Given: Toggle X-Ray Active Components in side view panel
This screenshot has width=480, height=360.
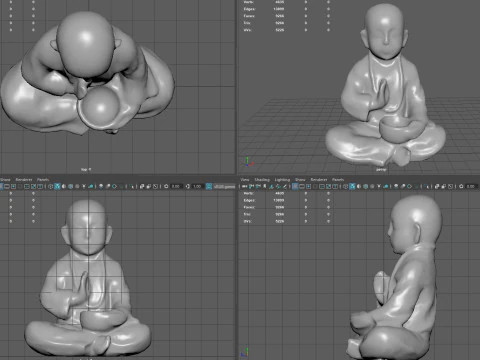Looking at the screenshot, I should click(443, 186).
